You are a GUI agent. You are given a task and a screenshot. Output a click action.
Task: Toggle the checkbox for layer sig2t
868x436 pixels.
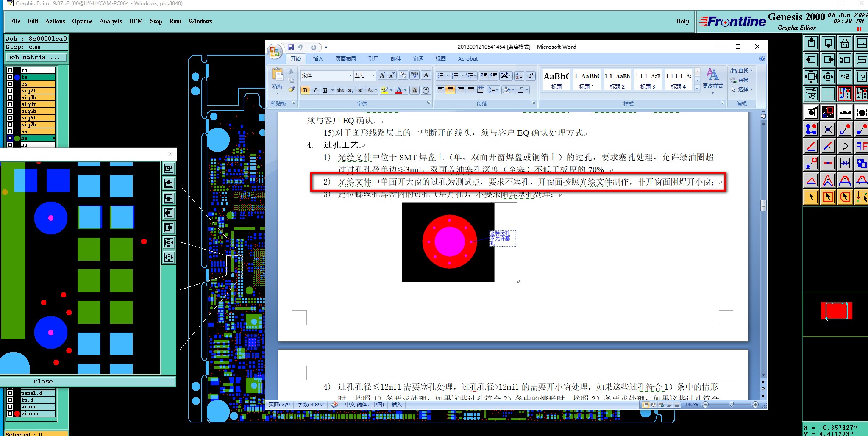click(x=10, y=91)
